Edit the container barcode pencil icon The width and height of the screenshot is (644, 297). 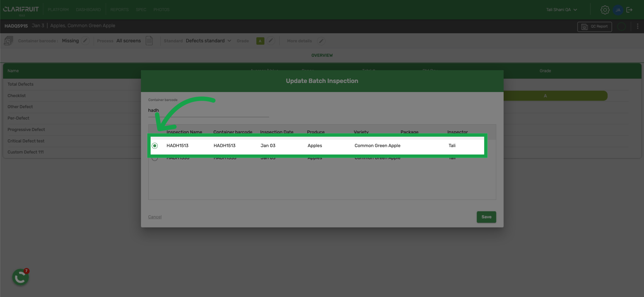point(86,41)
